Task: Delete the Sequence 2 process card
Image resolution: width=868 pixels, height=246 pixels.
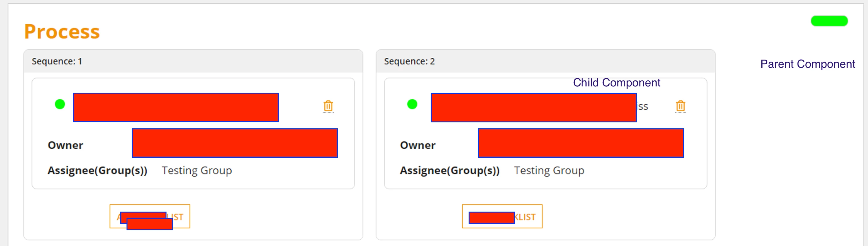Action: 680,106
